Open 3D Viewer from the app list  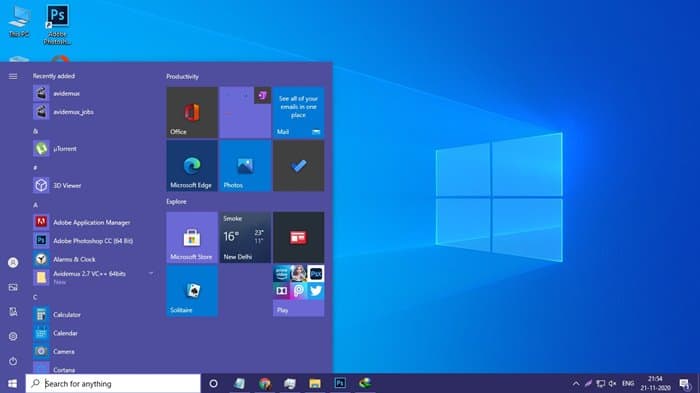click(x=94, y=185)
